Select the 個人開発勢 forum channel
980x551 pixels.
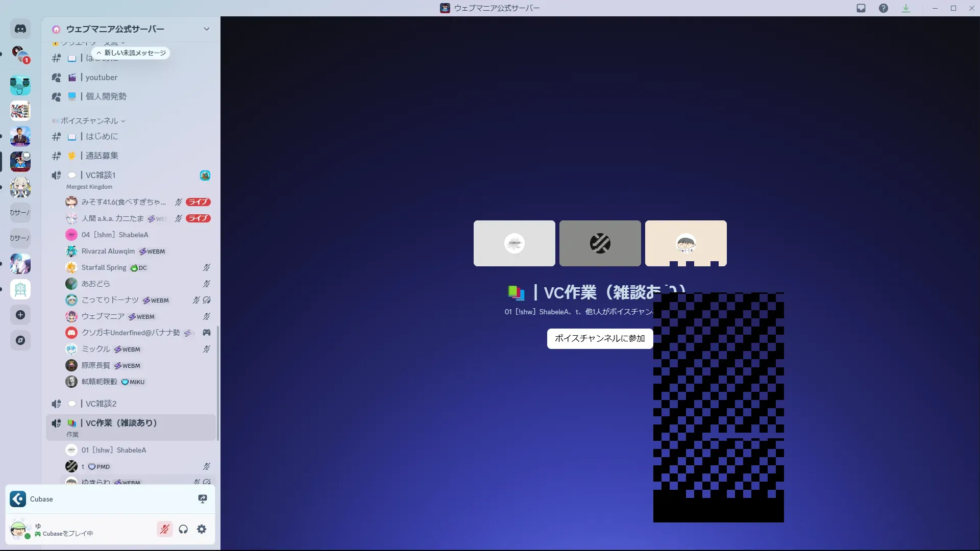click(x=106, y=96)
